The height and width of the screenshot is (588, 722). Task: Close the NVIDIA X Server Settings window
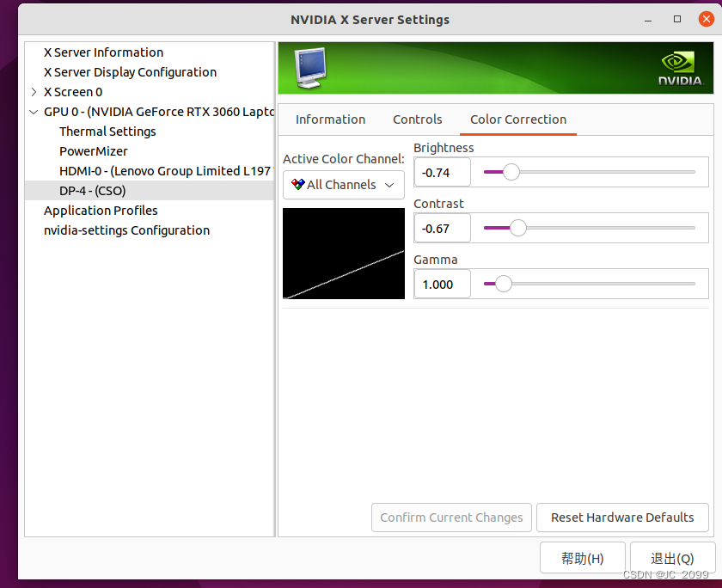point(706,19)
